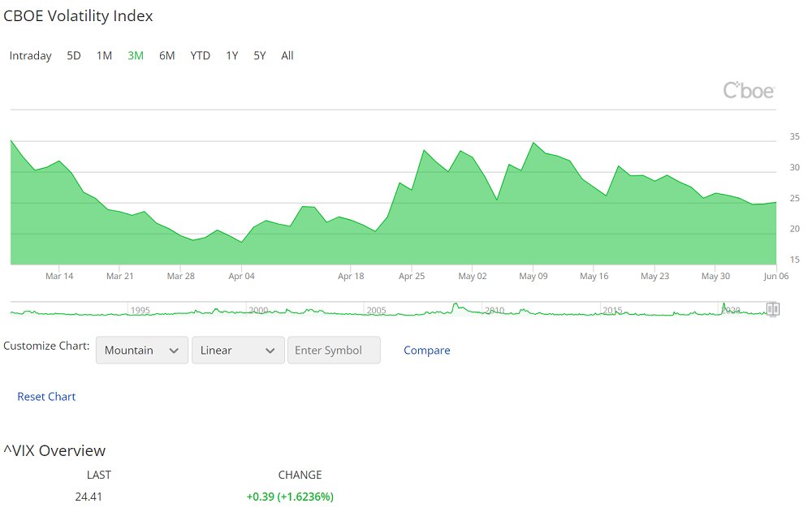Click the 15 value axis label

click(x=794, y=260)
